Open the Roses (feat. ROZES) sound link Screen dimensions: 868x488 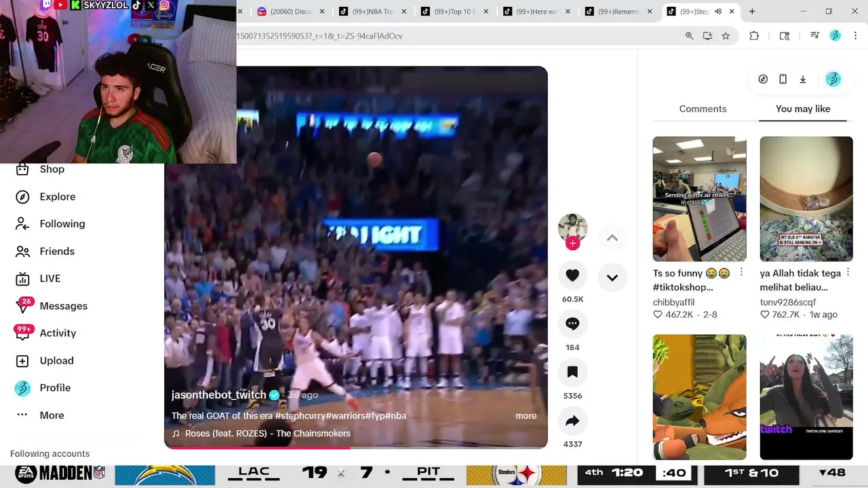[267, 434]
